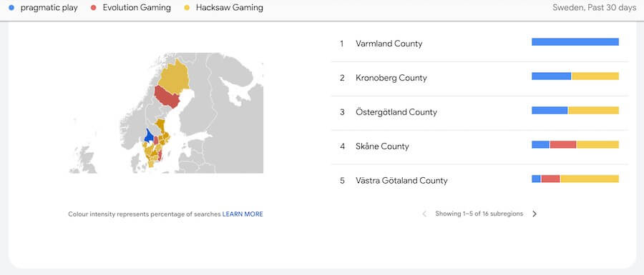This screenshot has height=275, width=644.
Task: Click the red segment of Skåne bar
Action: (563, 144)
